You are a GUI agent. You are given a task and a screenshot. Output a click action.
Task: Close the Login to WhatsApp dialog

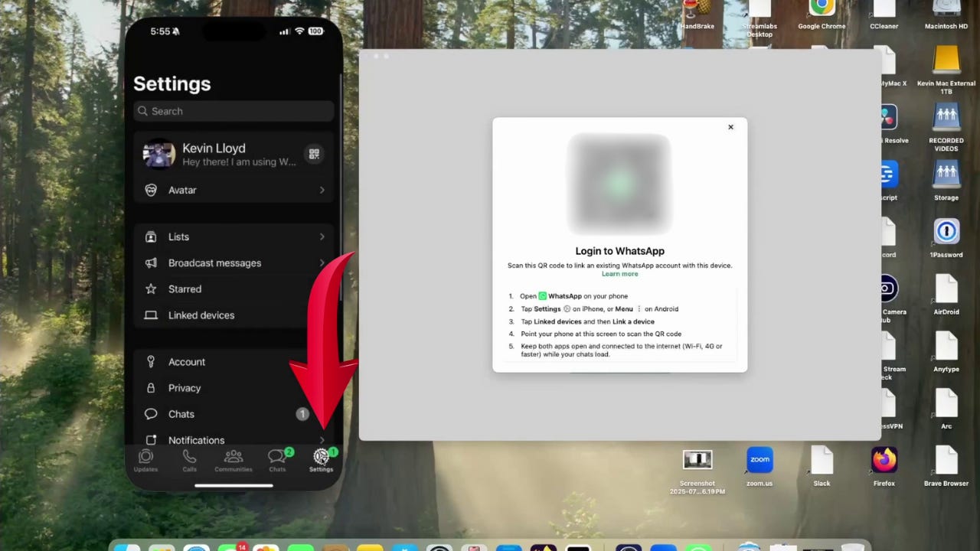[730, 127]
